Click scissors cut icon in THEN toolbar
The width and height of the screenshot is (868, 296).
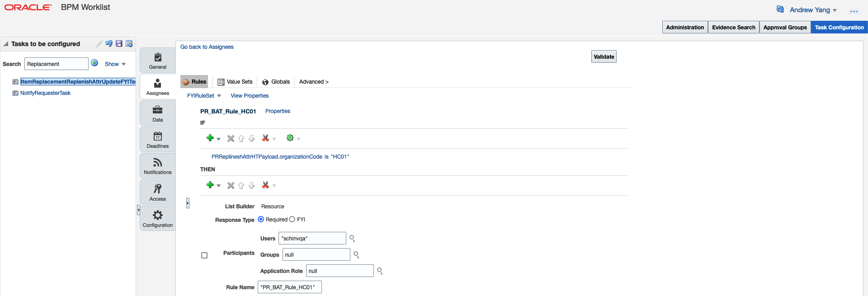265,185
